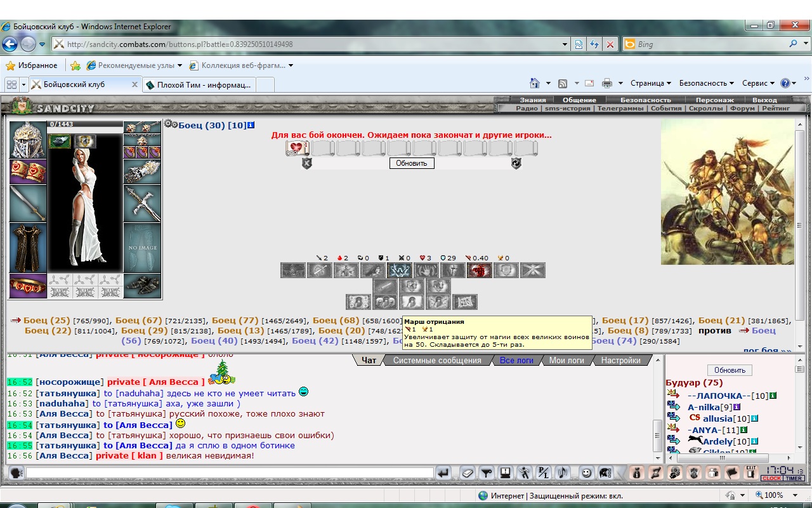Open the Персонаж menu
This screenshot has width=812, height=508.
click(x=714, y=100)
